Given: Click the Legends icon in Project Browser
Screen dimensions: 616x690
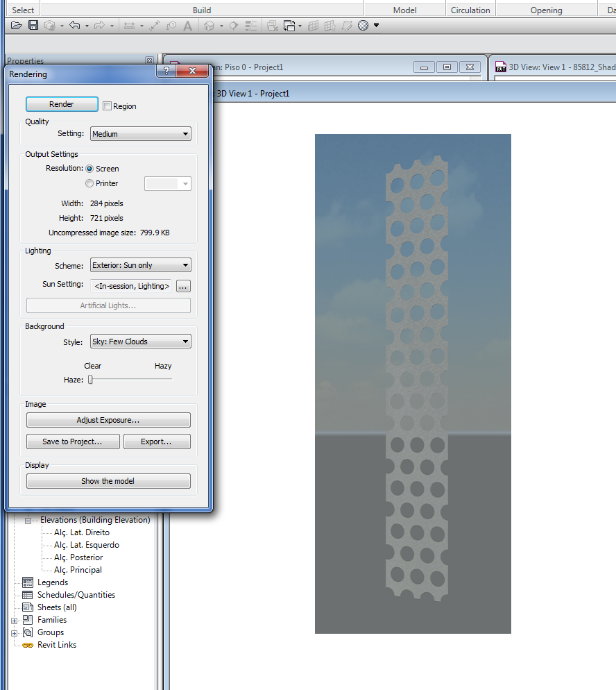Looking at the screenshot, I should tap(28, 582).
